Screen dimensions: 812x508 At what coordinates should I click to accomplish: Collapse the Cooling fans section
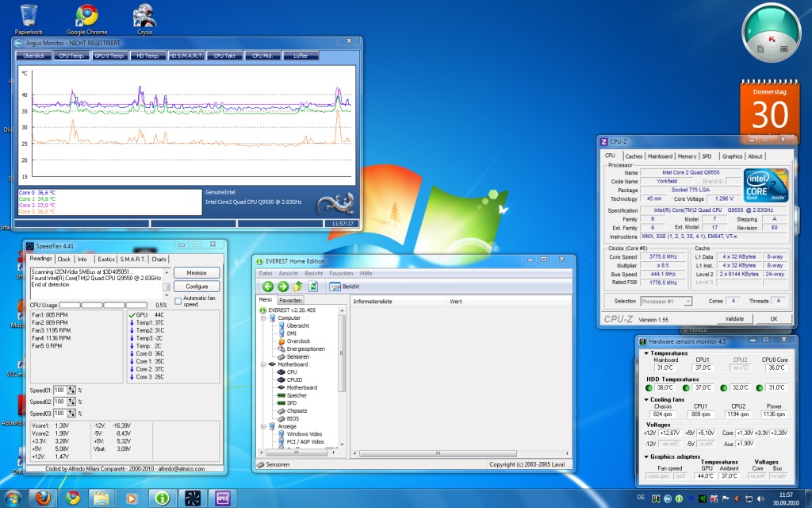(x=646, y=400)
